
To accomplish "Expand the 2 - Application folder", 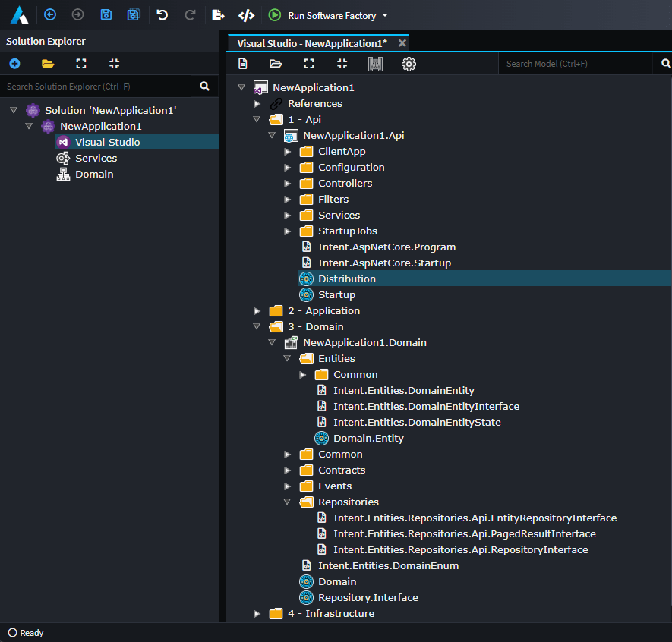I will click(257, 311).
